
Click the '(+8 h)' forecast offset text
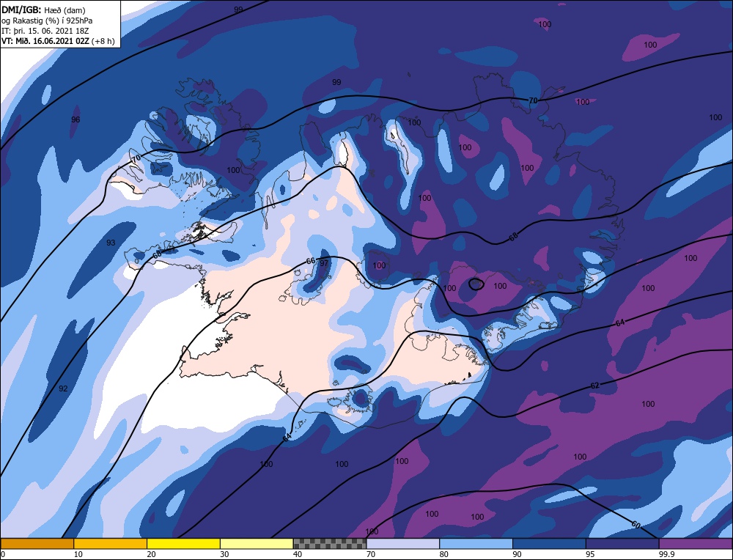pos(103,41)
